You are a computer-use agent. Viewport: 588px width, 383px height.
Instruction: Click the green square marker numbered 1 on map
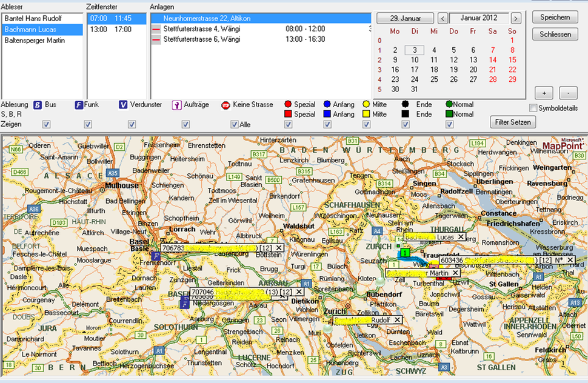tap(405, 253)
